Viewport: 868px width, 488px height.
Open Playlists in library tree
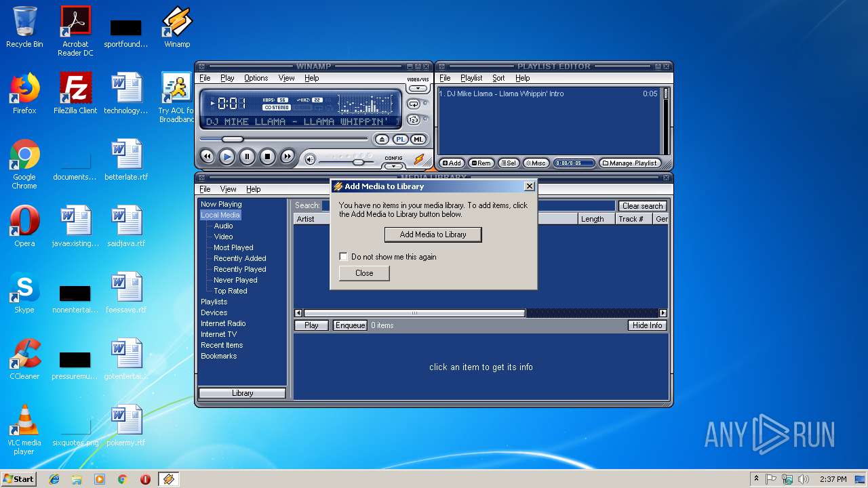coord(214,302)
